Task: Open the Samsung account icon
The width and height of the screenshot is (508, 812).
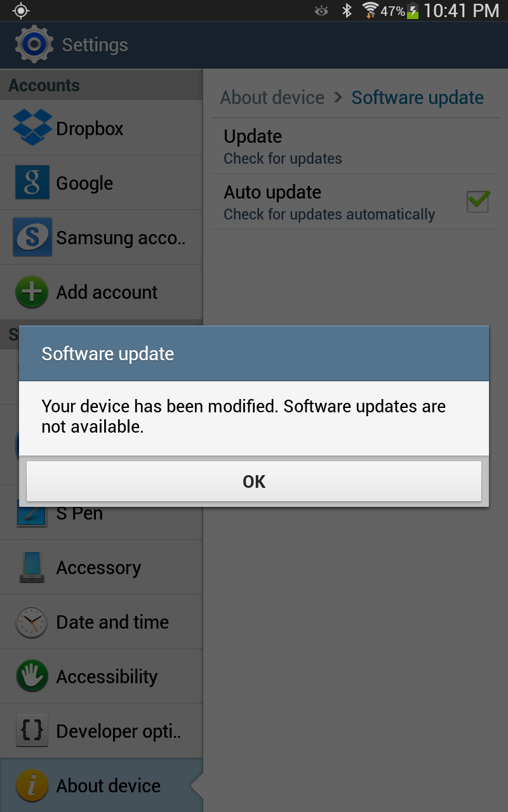Action: click(32, 237)
